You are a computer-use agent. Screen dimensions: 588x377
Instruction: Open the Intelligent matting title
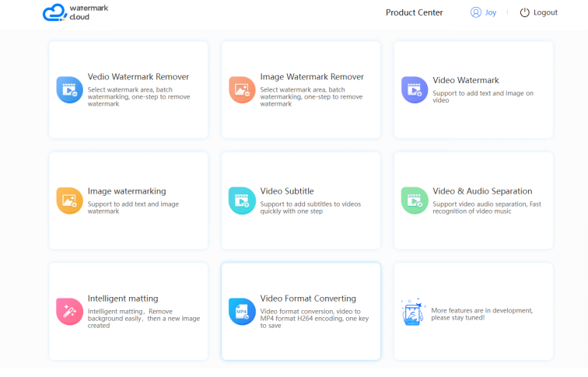[x=123, y=298]
